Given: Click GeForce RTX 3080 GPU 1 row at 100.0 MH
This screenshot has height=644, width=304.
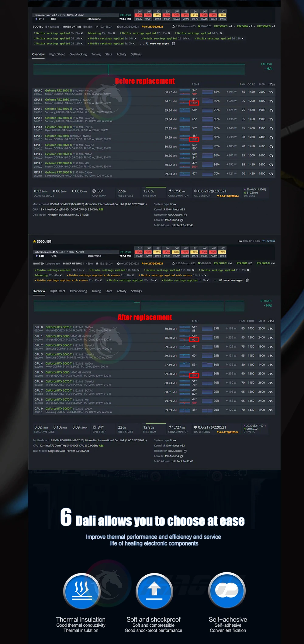Looking at the screenshot, I should pos(58,336).
